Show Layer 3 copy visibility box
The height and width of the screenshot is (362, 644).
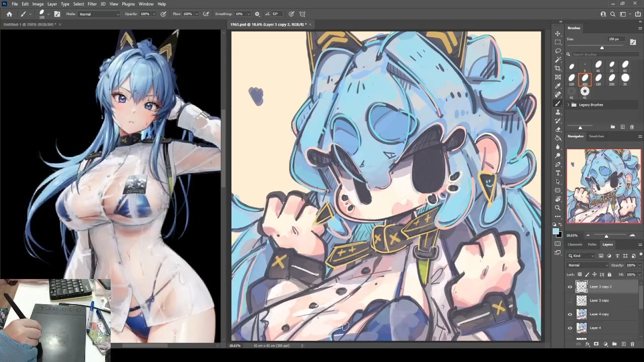coord(570,301)
